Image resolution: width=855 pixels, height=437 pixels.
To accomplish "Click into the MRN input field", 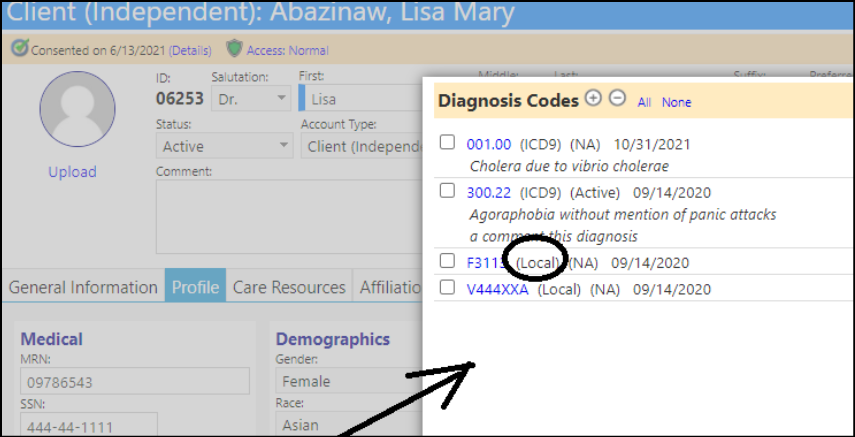I will coord(135,381).
